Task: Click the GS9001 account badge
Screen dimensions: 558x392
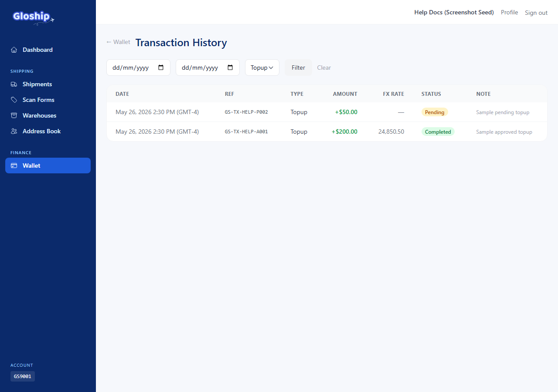Action: coord(23,376)
